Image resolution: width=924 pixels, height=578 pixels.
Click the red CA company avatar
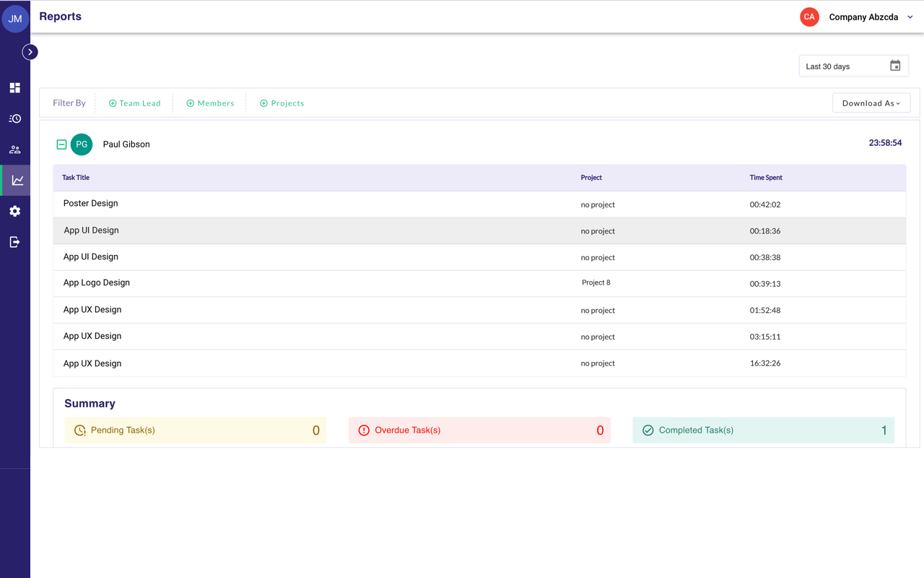pos(809,17)
